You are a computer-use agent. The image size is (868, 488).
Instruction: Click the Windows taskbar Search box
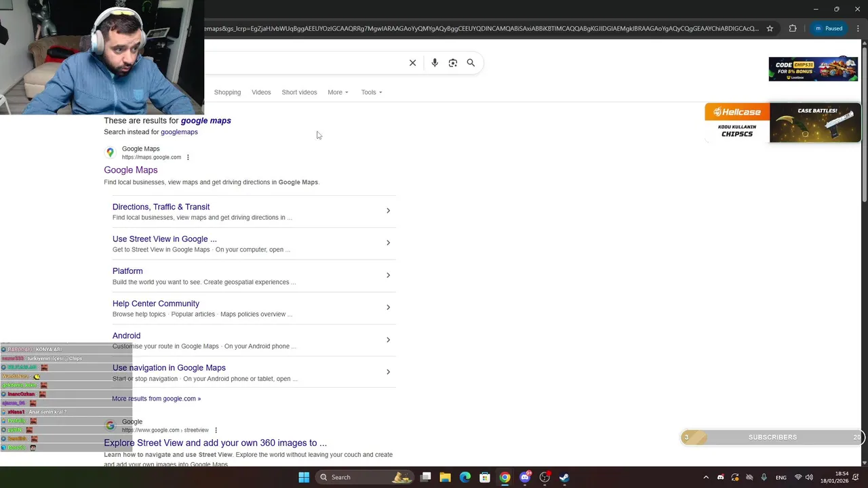[x=365, y=477]
